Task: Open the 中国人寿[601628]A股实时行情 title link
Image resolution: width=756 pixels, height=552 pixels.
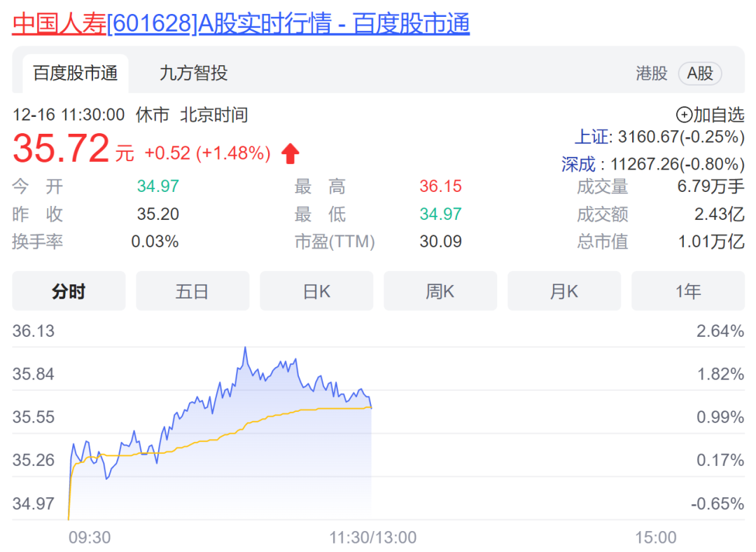Action: 241,23
